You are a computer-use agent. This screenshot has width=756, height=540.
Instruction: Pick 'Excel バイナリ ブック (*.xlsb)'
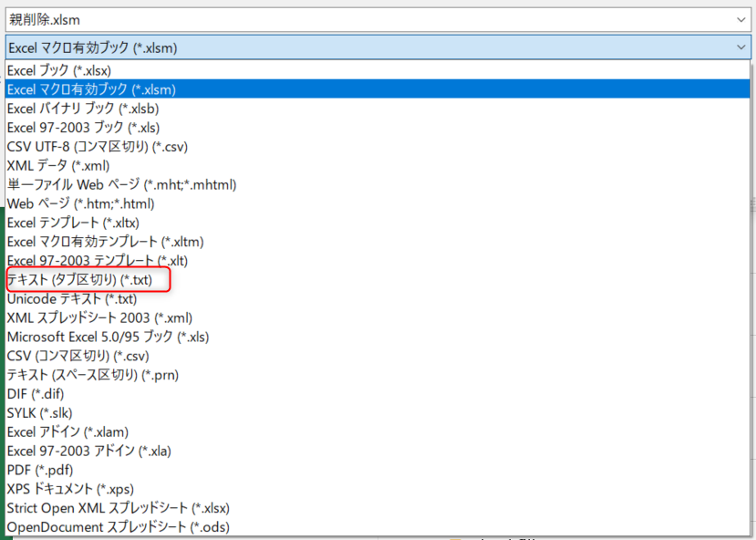click(x=378, y=109)
